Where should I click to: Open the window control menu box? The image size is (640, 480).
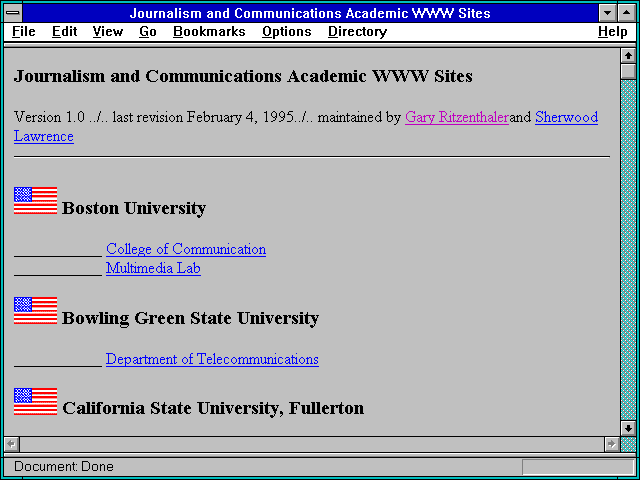tap(13, 13)
